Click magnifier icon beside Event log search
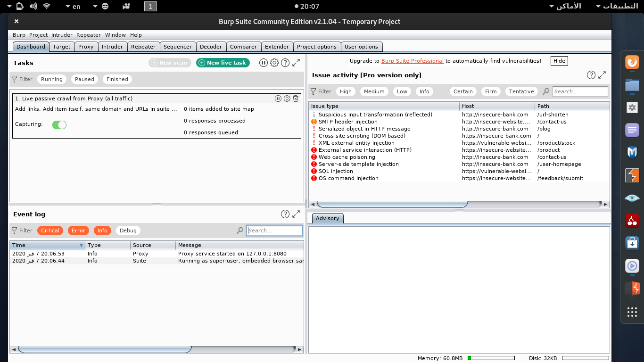The width and height of the screenshot is (644, 362). [240, 230]
